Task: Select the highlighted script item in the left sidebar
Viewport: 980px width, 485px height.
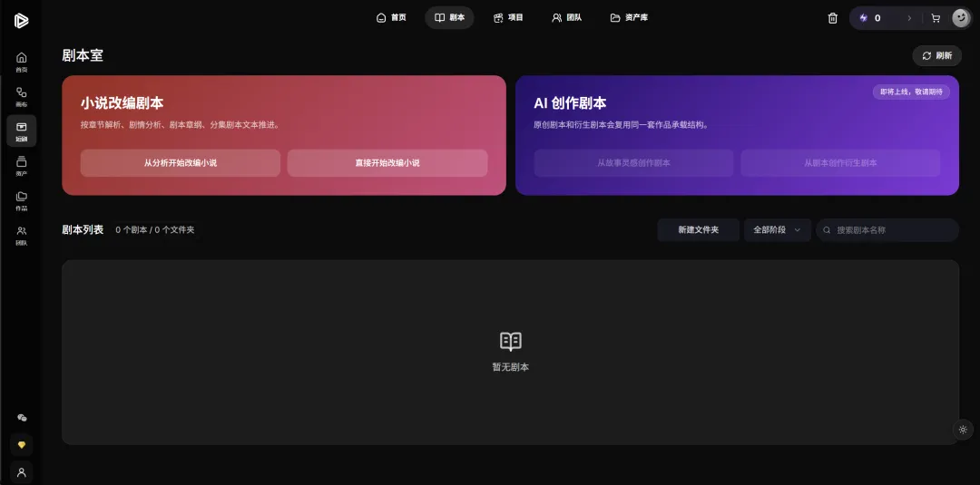Action: pyautogui.click(x=21, y=131)
